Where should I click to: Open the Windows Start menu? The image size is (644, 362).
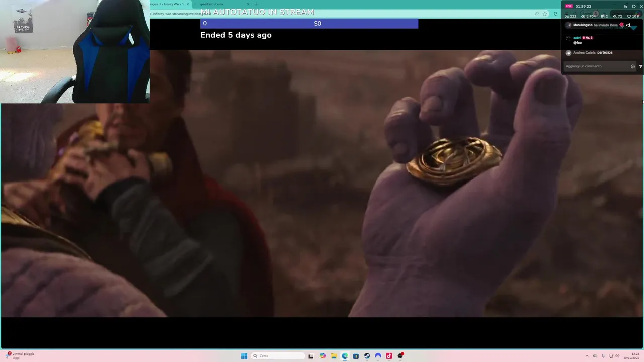244,356
